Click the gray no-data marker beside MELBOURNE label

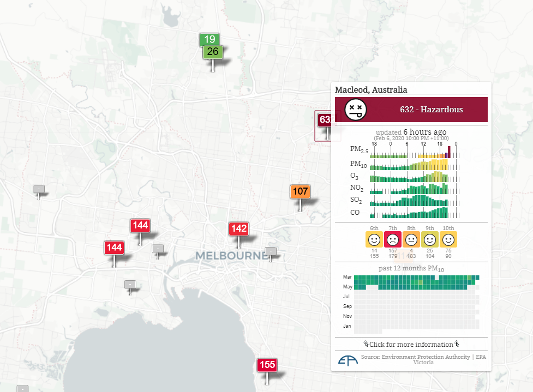[271, 251]
